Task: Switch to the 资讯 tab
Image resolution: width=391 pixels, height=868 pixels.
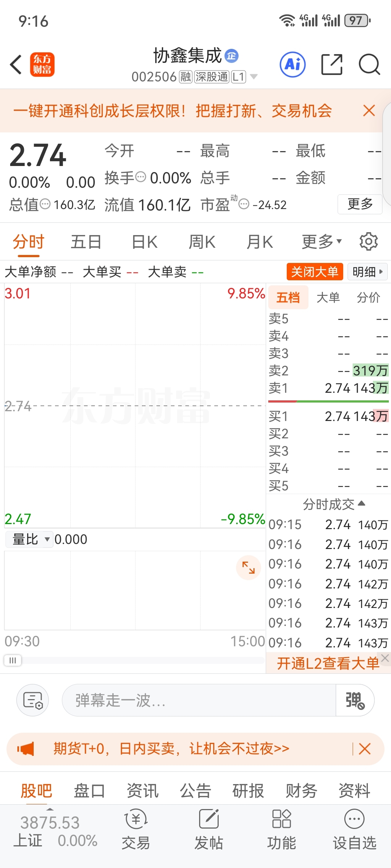Action: 143,791
